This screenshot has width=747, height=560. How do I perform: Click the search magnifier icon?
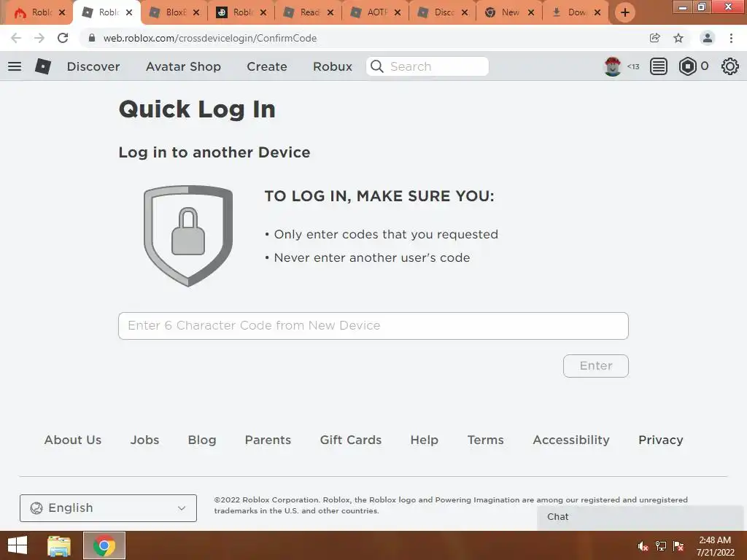377,66
